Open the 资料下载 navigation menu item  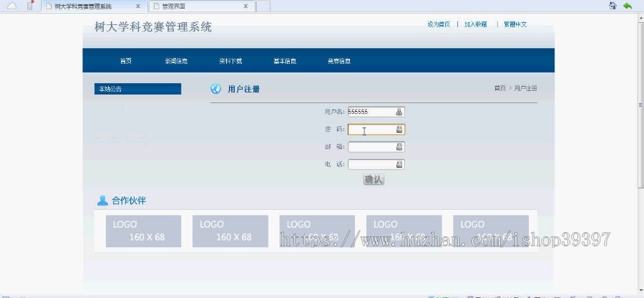point(230,61)
